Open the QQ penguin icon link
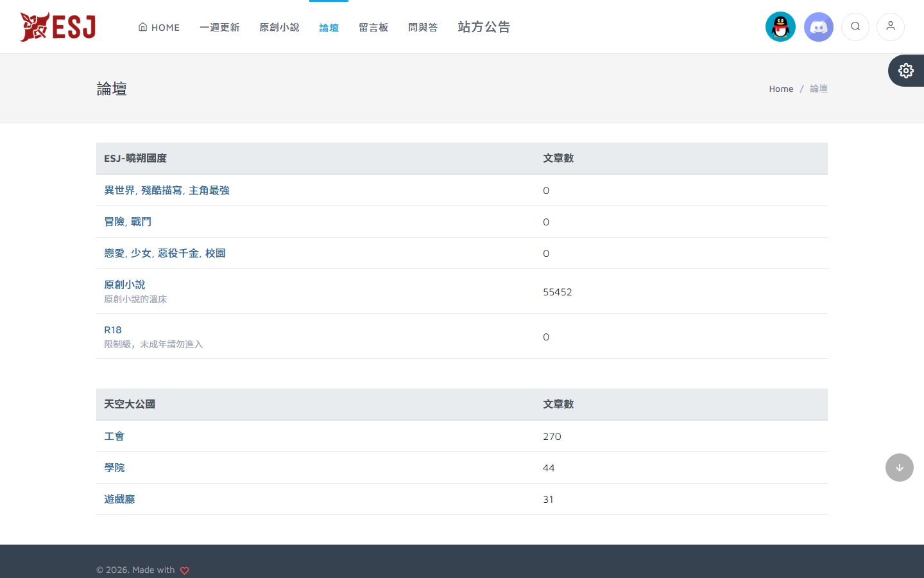This screenshot has width=924, height=578. [x=780, y=27]
